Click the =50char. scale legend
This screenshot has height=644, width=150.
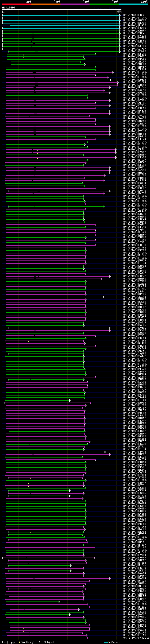tap(112, 642)
